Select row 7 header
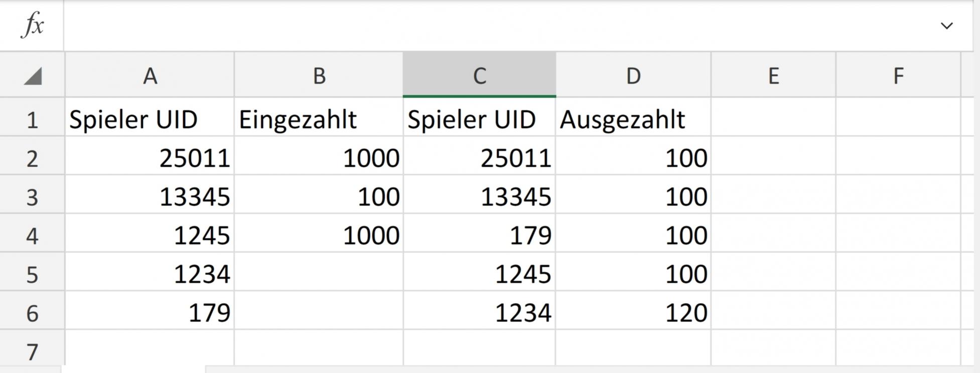Image resolution: width=980 pixels, height=373 pixels. (32, 351)
